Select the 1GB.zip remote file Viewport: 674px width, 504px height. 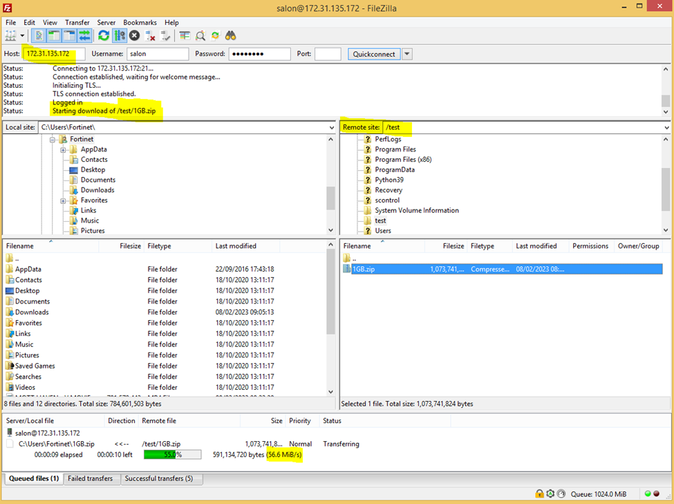364,269
